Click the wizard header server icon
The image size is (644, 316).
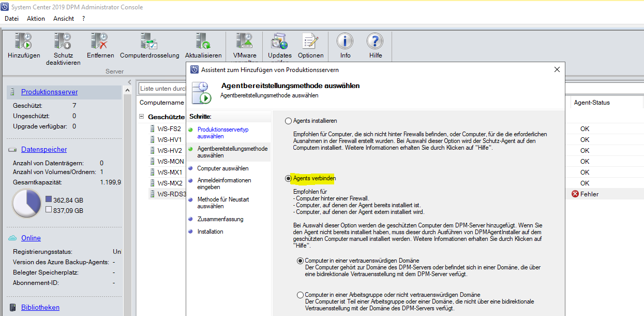click(x=201, y=92)
